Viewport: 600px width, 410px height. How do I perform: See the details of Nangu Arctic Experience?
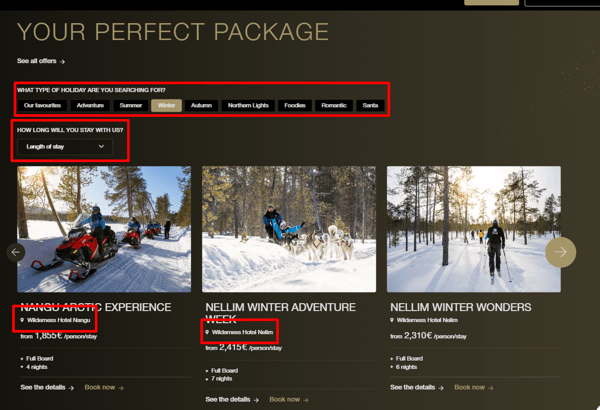47,387
